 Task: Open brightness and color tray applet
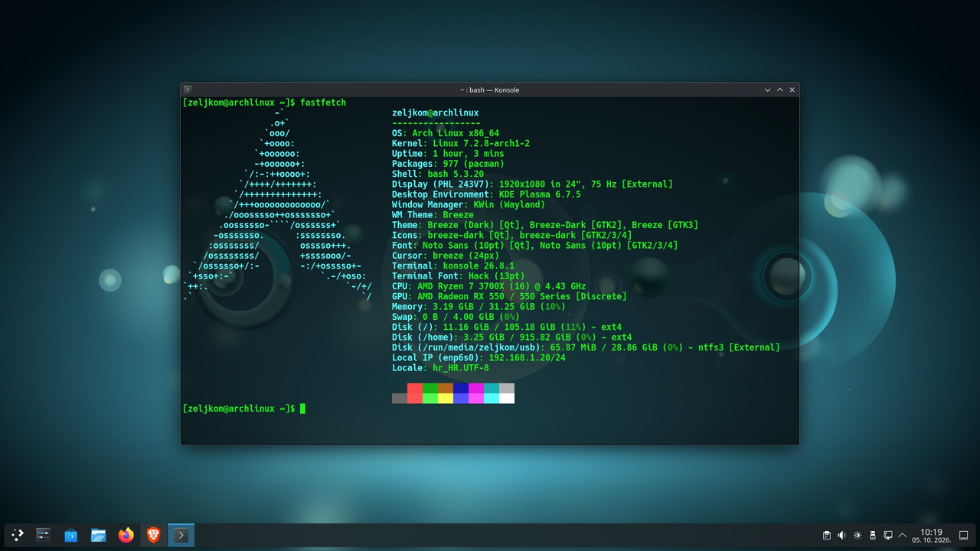point(857,535)
